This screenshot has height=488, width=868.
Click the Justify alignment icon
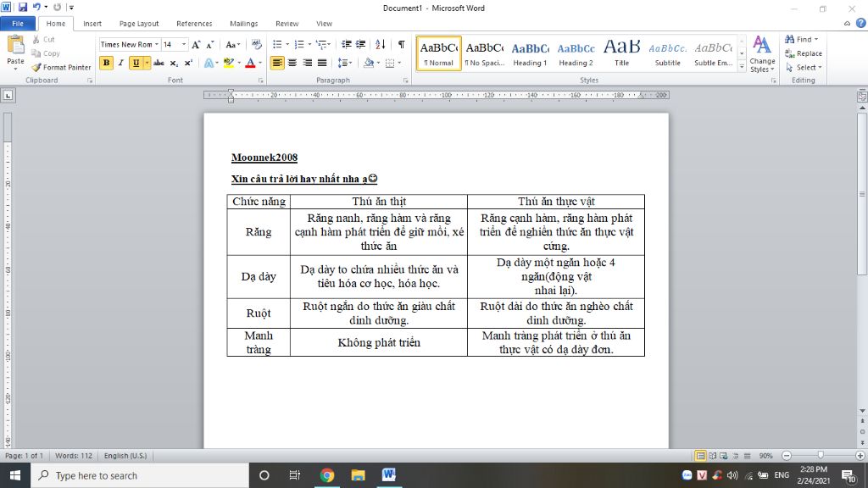pyautogui.click(x=321, y=63)
